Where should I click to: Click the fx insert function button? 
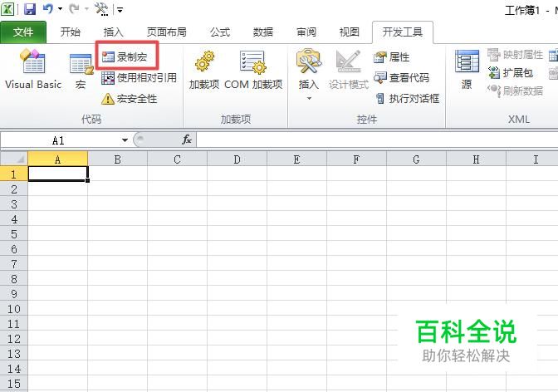[x=187, y=140]
